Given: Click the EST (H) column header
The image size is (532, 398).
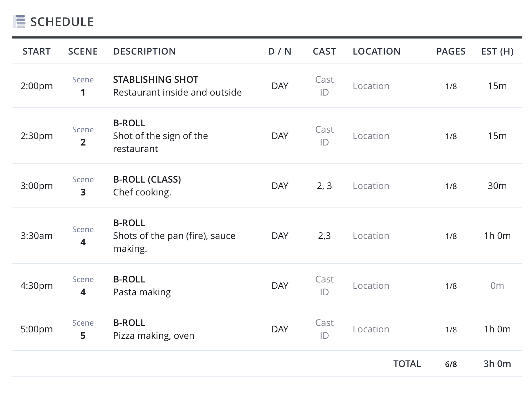Looking at the screenshot, I should pos(497,51).
